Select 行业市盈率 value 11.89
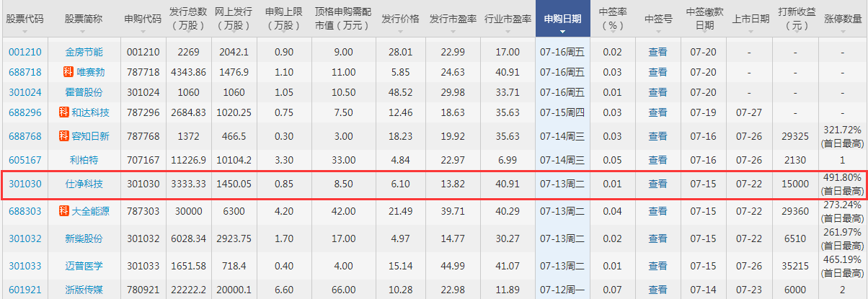 coord(508,289)
